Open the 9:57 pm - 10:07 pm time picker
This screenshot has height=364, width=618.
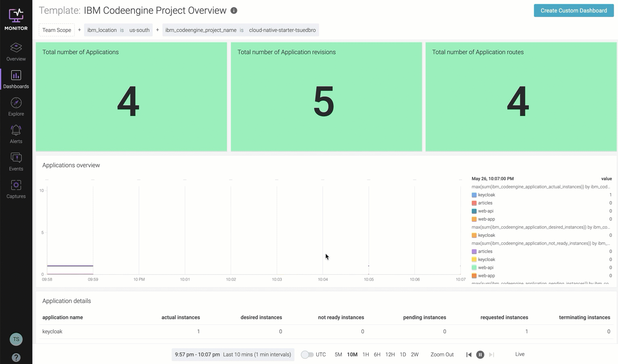coord(233,355)
